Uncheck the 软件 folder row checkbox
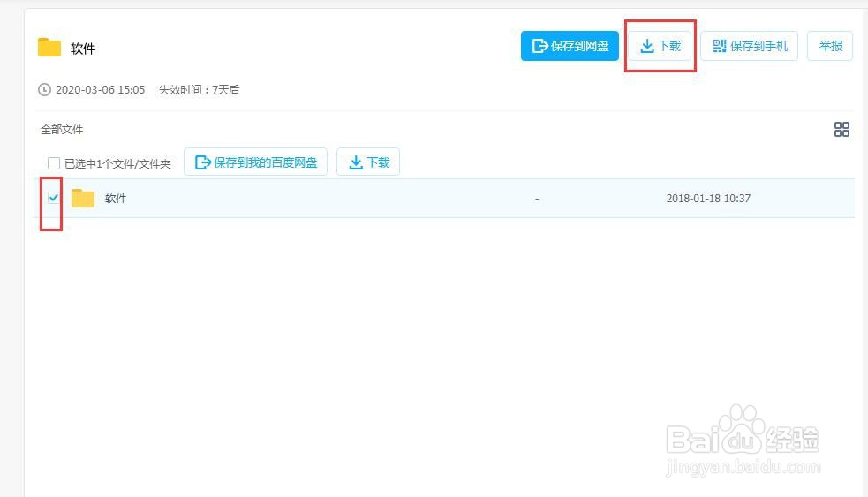 (x=54, y=198)
